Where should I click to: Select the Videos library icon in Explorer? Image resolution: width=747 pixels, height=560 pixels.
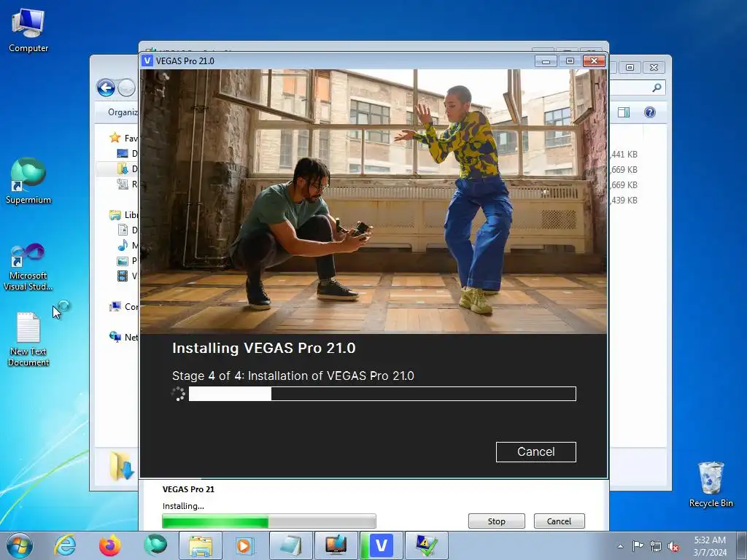coord(123,276)
